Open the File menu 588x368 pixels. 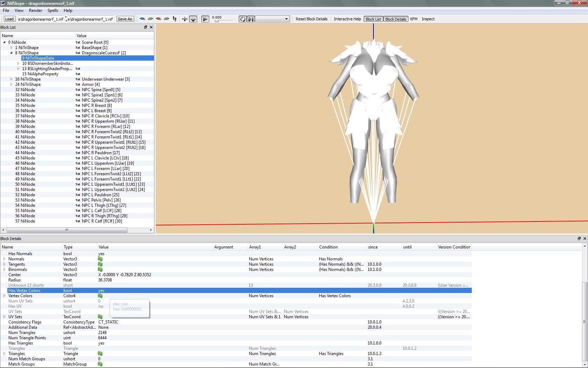6,11
